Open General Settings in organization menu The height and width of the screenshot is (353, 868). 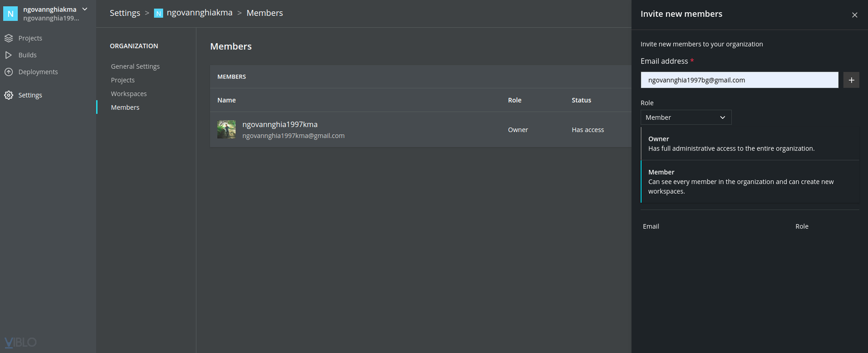click(135, 66)
